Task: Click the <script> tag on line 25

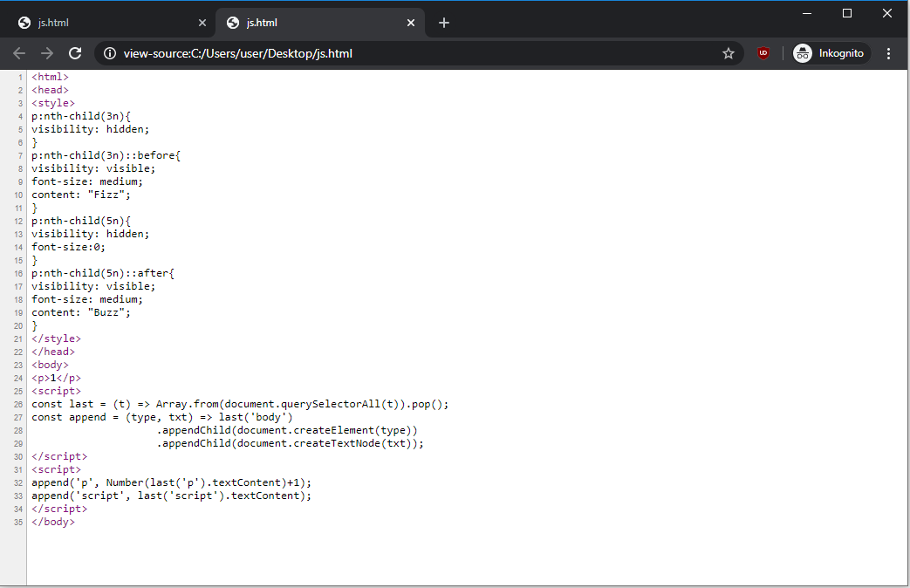Action: (57, 391)
